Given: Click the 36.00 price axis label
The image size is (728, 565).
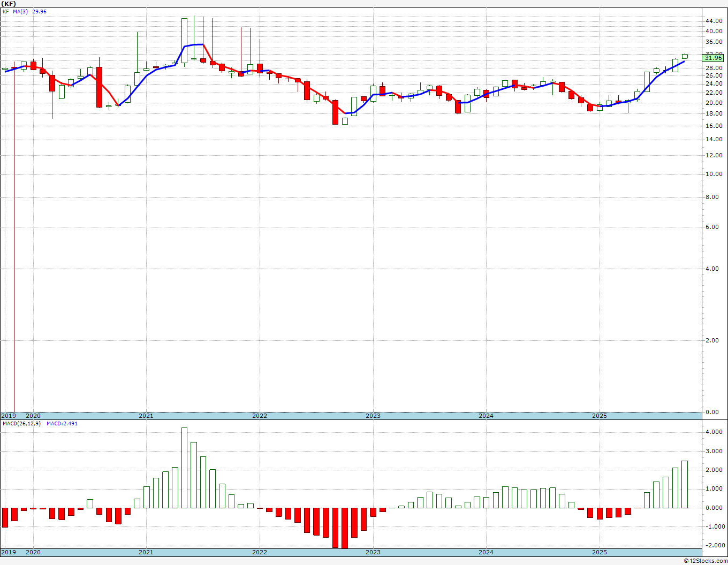Looking at the screenshot, I should (714, 42).
